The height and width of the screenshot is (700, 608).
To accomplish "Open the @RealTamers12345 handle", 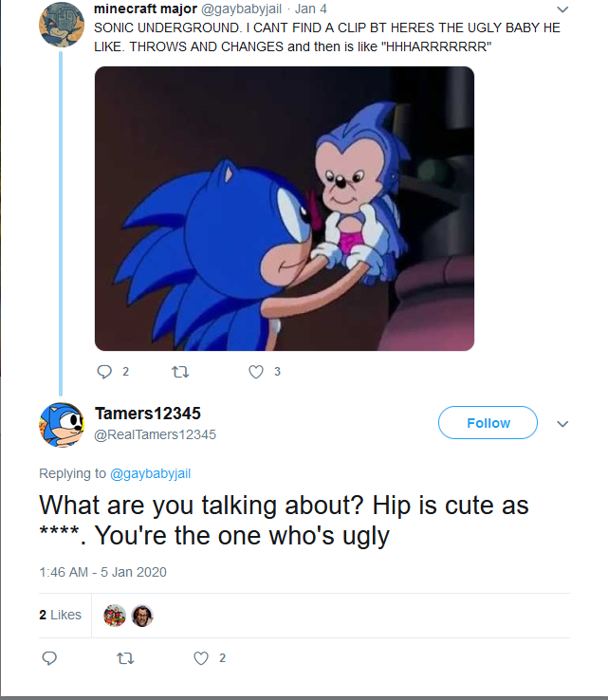I will pyautogui.click(x=156, y=434).
